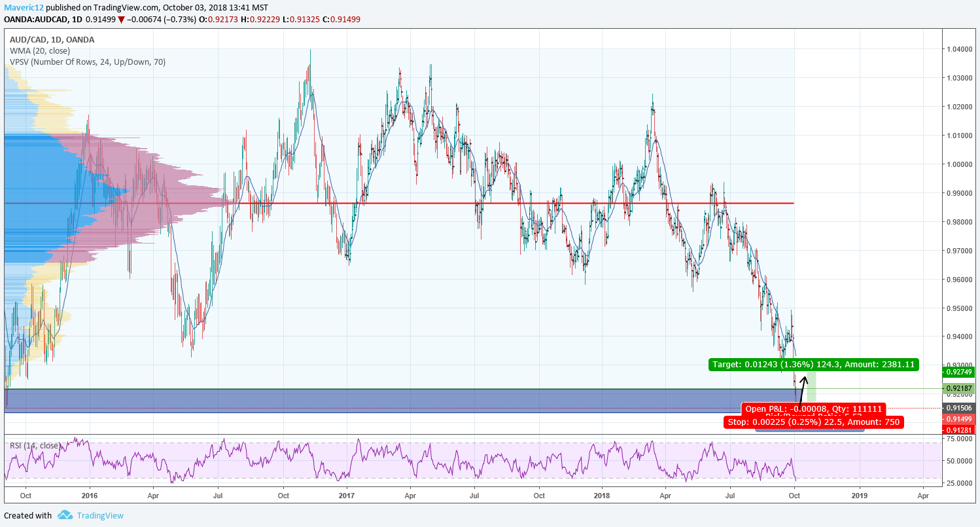Click the 0.92187 price axis tag
This screenshot has width=980, height=527.
[958, 388]
